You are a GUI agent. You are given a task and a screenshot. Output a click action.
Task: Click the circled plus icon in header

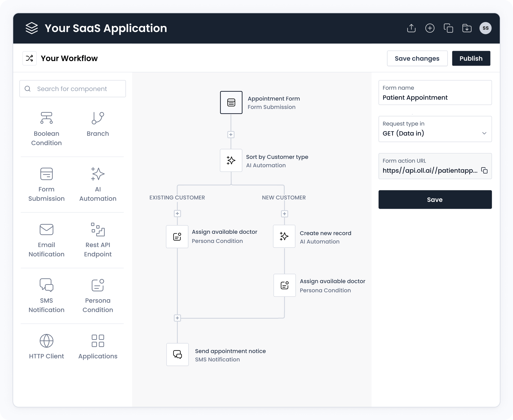point(430,28)
